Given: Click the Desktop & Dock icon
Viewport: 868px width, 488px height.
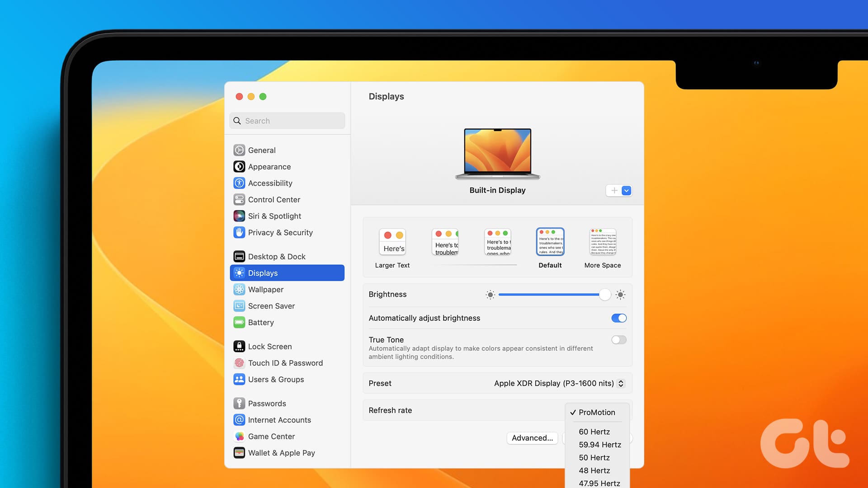Looking at the screenshot, I should [239, 256].
